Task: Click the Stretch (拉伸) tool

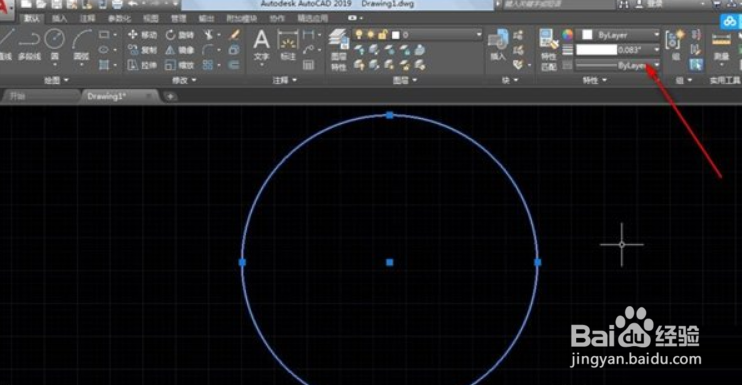Action: coord(143,65)
